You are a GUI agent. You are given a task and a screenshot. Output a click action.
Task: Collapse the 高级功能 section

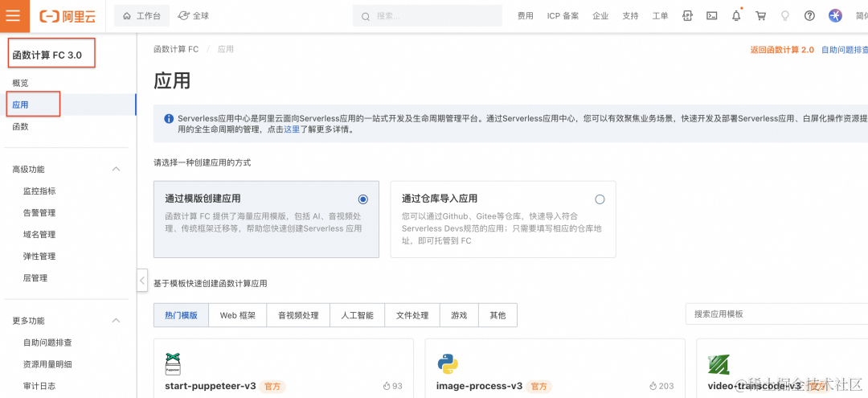(117, 169)
